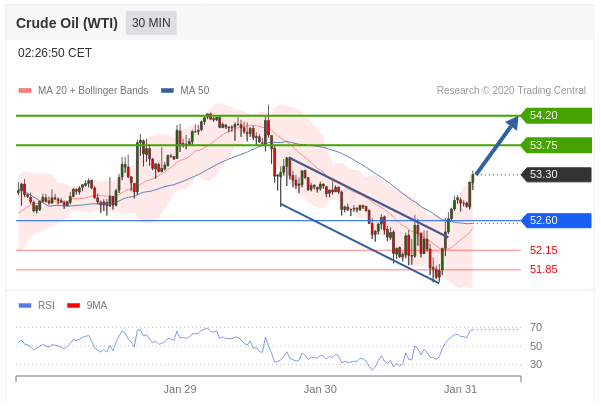Screen dimensions: 601x410
Task: Click the 02:26:50 CET timestamp
Action: [55, 52]
